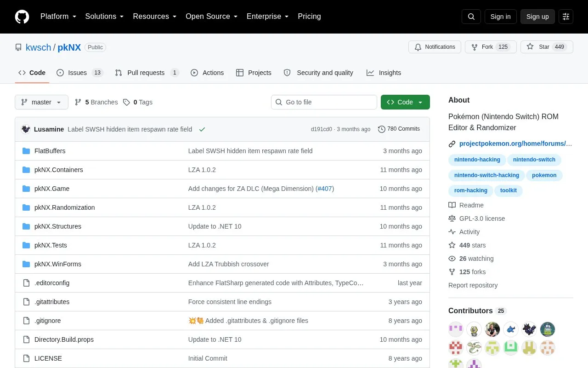This screenshot has width=588, height=368.
Task: Open the FlatBuffers folder icon
Action: tap(26, 151)
